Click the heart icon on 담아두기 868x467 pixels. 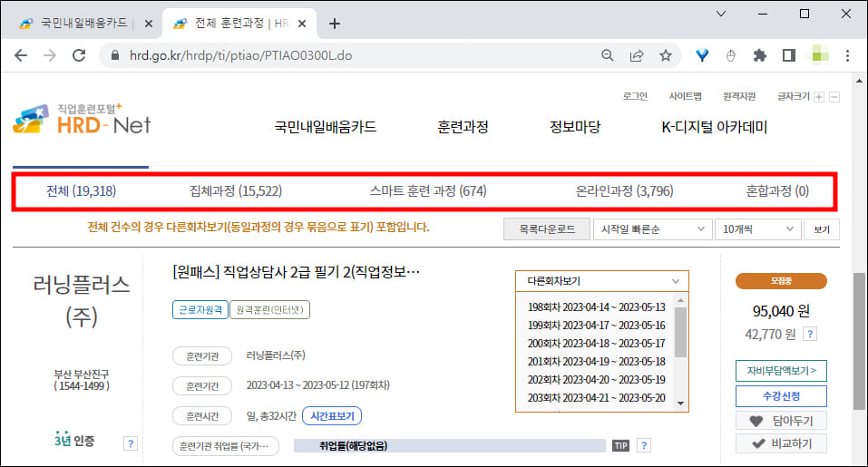click(756, 421)
